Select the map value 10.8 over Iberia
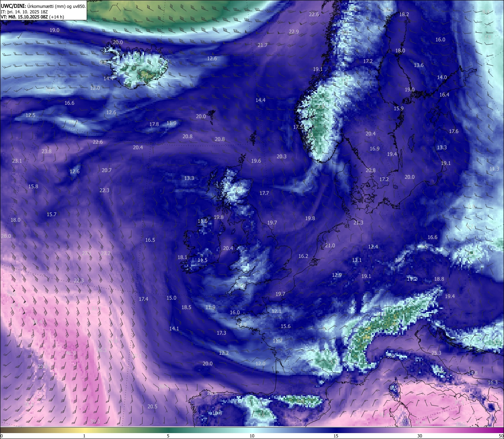504x439 pixels. [x=217, y=413]
